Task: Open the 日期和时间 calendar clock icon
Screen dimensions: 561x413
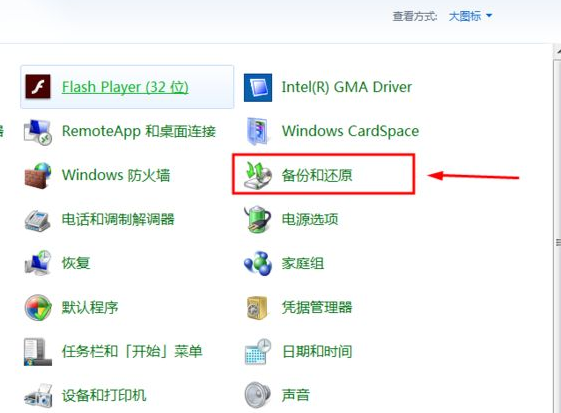Action: pyautogui.click(x=258, y=351)
